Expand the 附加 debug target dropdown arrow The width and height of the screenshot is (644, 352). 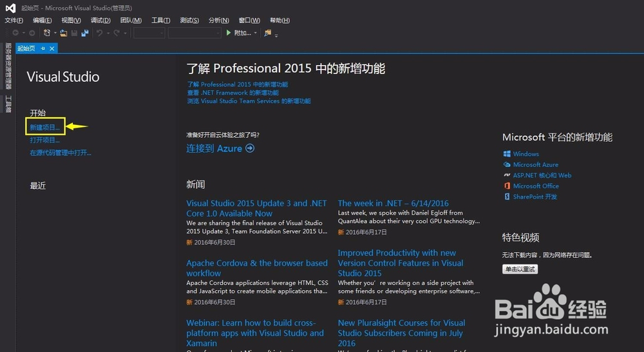pos(256,33)
